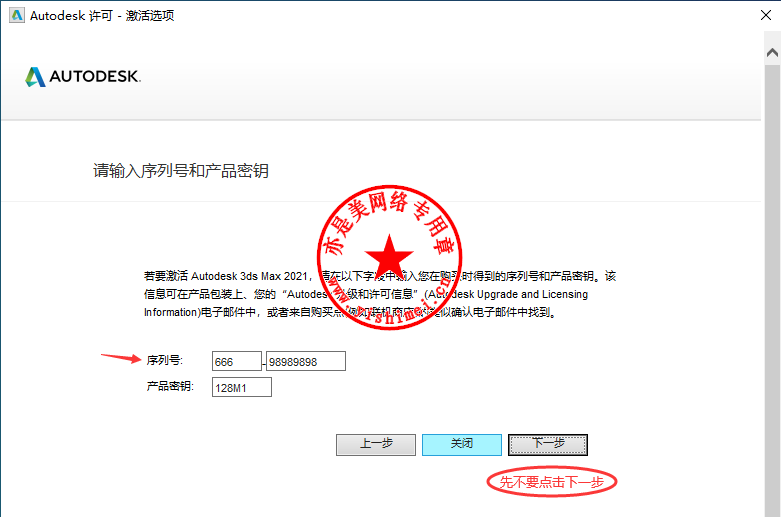This screenshot has height=517, width=781.
Task: Click the Autodesk title bar app icon
Action: pyautogui.click(x=16, y=15)
